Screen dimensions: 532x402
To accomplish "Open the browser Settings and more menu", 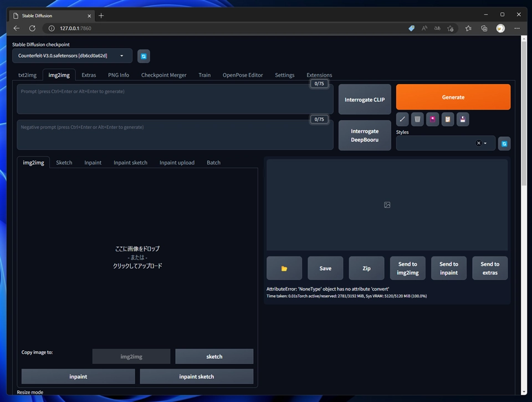I will [x=516, y=28].
